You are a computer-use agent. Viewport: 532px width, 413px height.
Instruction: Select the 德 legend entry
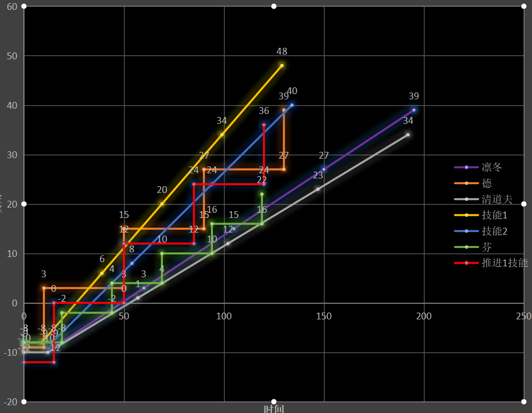pyautogui.click(x=473, y=183)
